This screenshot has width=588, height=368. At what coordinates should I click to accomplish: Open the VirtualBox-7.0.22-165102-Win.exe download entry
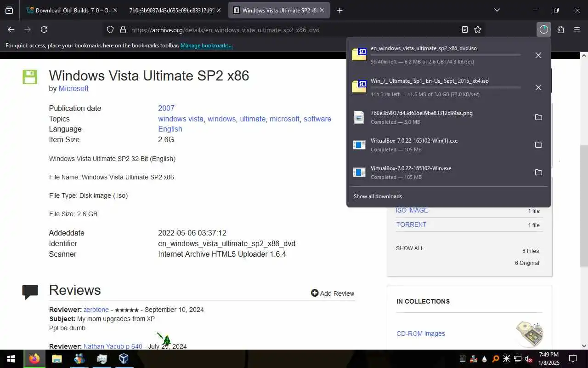pos(438,172)
